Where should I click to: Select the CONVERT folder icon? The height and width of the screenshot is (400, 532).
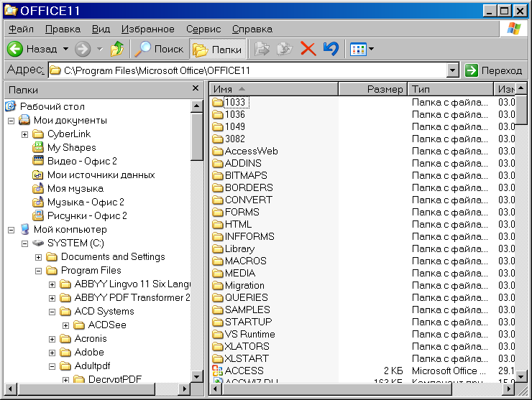tap(218, 200)
